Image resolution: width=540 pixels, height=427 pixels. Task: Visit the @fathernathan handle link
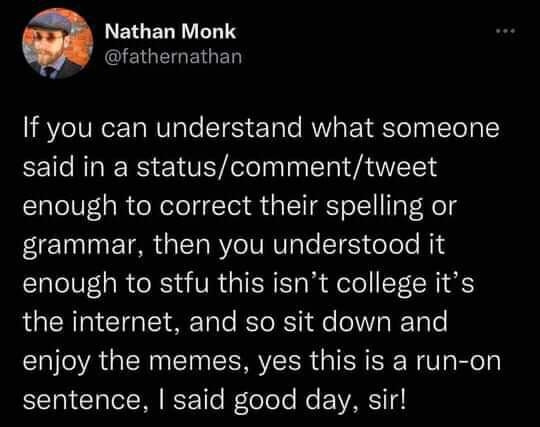pyautogui.click(x=173, y=56)
